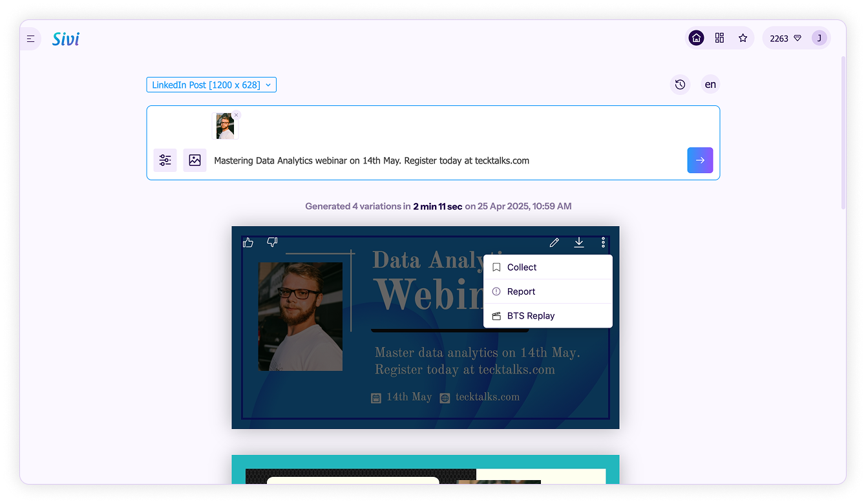The image size is (866, 504).
Task: Expand the LinkedIn Post size dropdown
Action: pyautogui.click(x=211, y=85)
